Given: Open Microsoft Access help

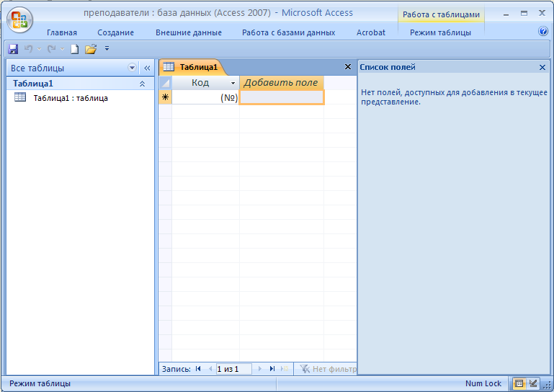Looking at the screenshot, I should tap(543, 31).
